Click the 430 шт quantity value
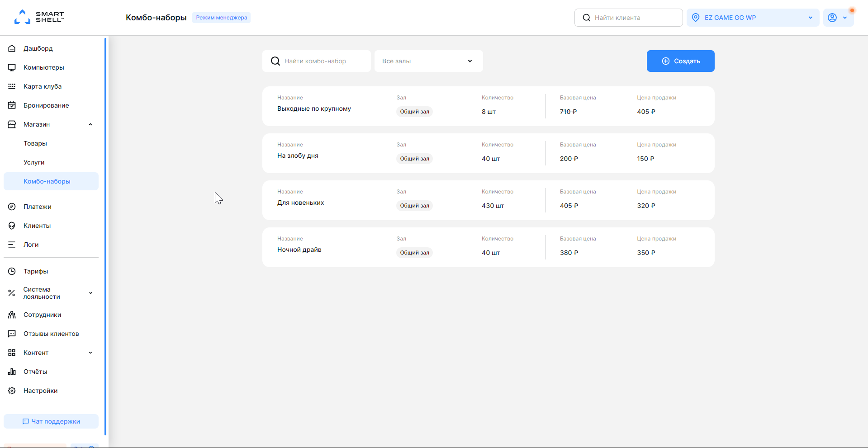 [x=493, y=206]
